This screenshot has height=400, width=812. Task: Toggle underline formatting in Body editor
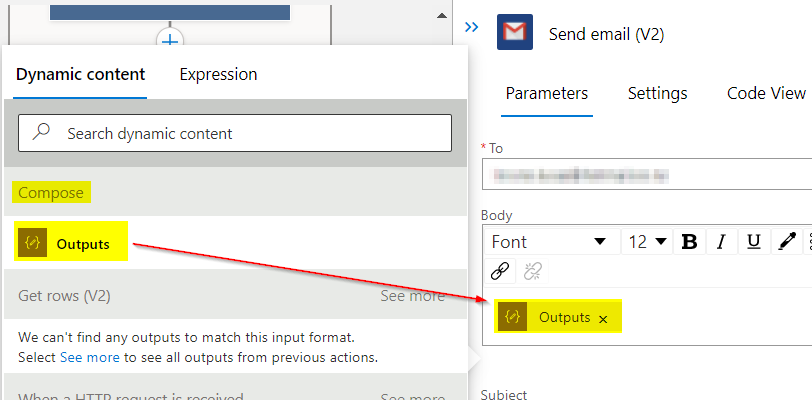pos(754,241)
